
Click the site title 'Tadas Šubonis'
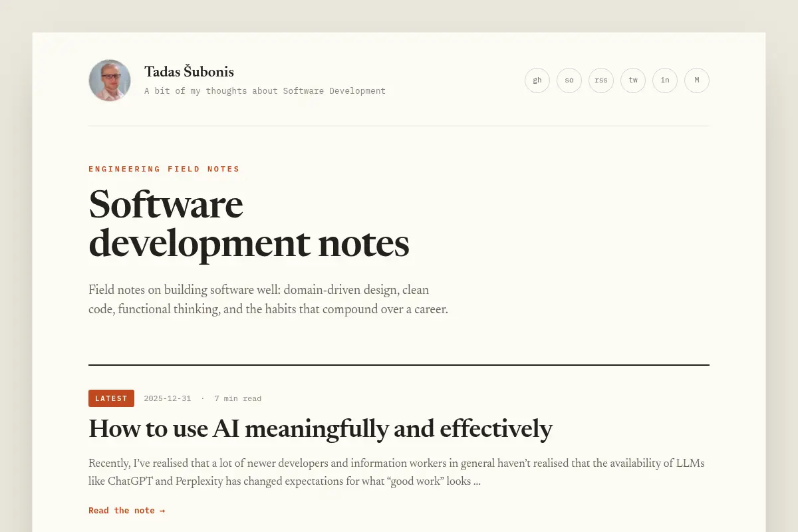[x=189, y=72]
